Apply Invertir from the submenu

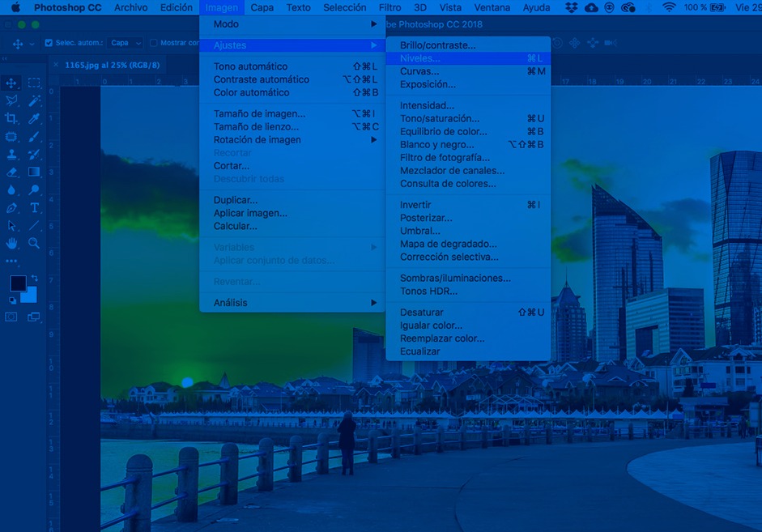[x=469, y=205]
